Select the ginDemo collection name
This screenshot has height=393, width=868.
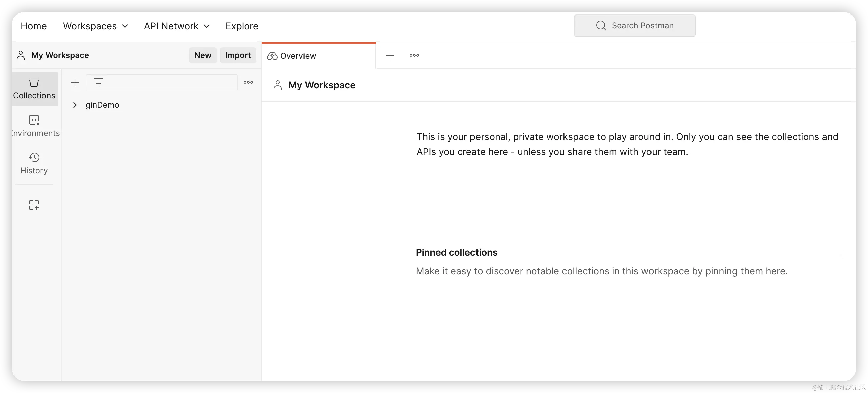pos(102,105)
